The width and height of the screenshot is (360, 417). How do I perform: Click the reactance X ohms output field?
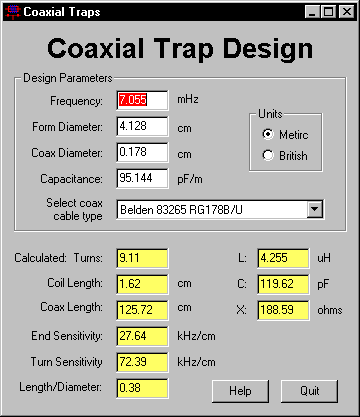coord(283,310)
